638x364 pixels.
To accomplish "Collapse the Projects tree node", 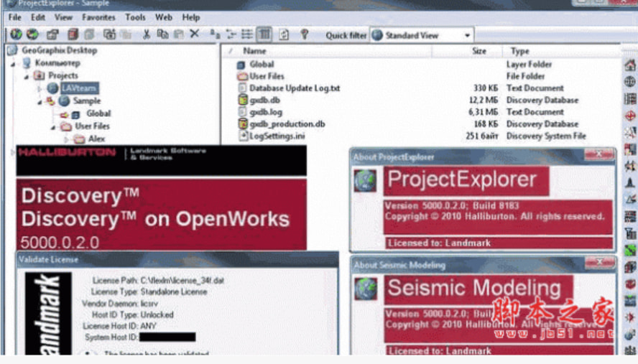I will 27,75.
